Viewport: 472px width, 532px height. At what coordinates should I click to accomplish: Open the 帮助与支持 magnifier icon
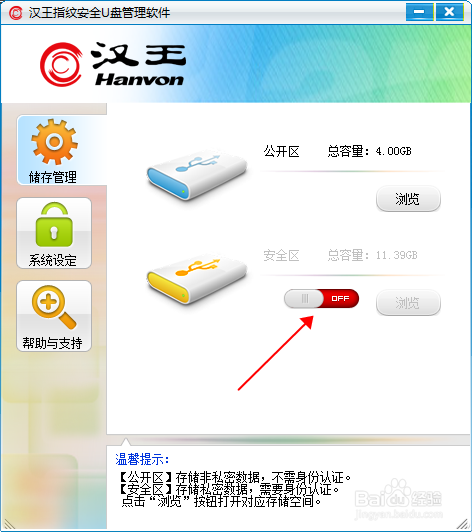54,307
